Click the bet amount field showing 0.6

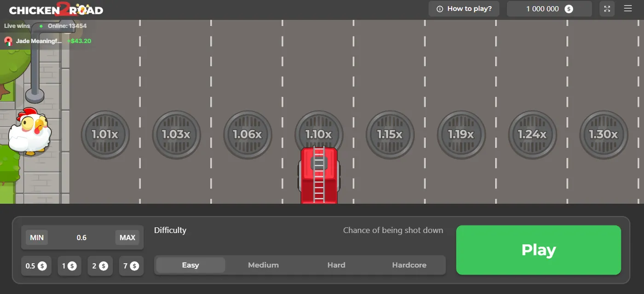click(x=82, y=237)
